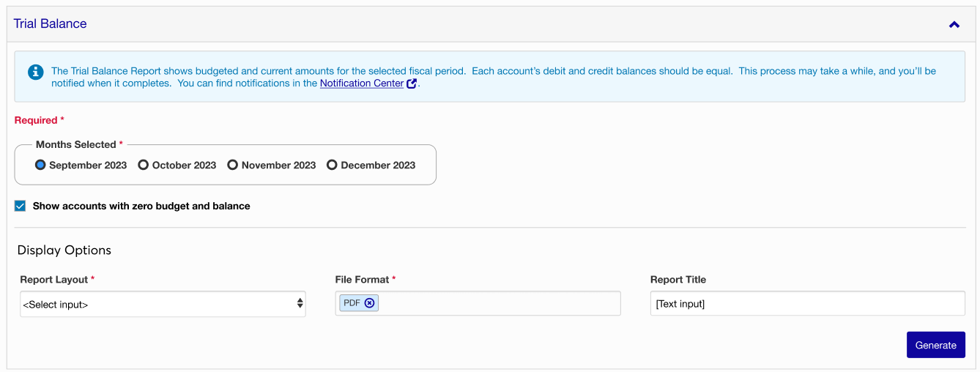Click the PDF tag in File Format
980x372 pixels.
(x=352, y=303)
